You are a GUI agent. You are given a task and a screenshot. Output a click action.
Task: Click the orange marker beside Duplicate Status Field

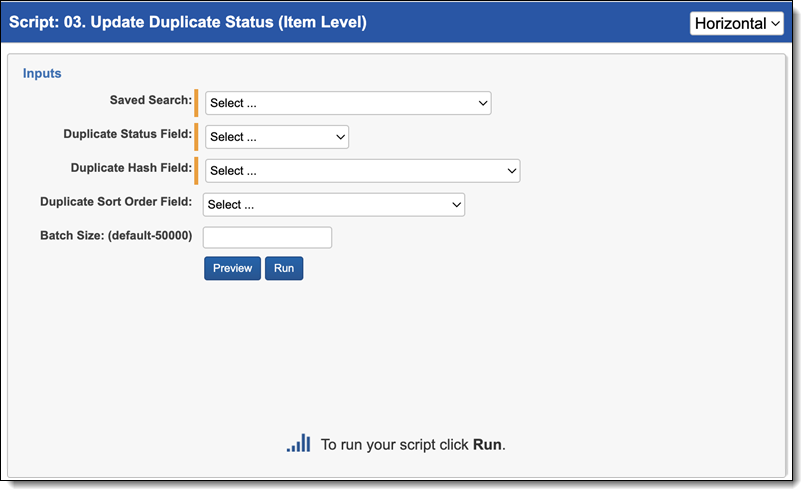tap(196, 137)
